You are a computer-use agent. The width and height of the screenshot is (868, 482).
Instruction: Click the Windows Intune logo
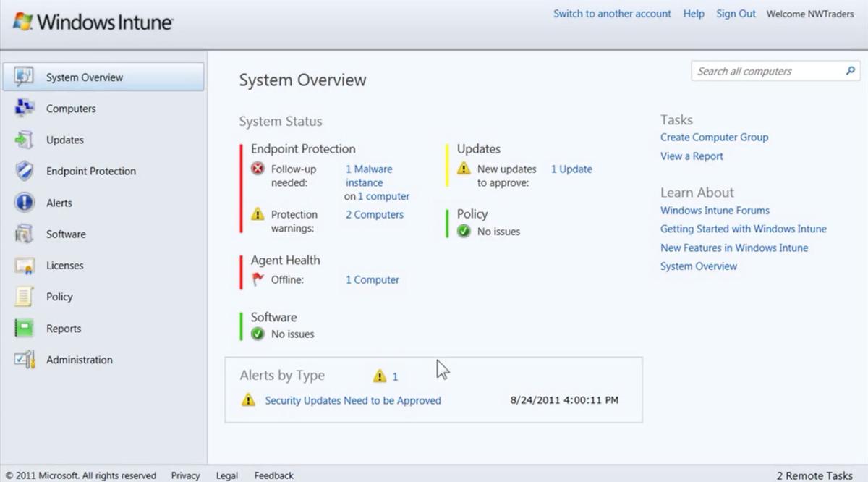tap(93, 22)
